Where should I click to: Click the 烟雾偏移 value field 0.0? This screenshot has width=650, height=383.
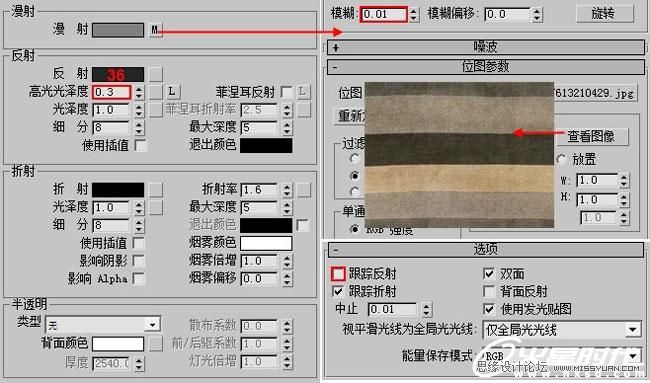tap(259, 279)
